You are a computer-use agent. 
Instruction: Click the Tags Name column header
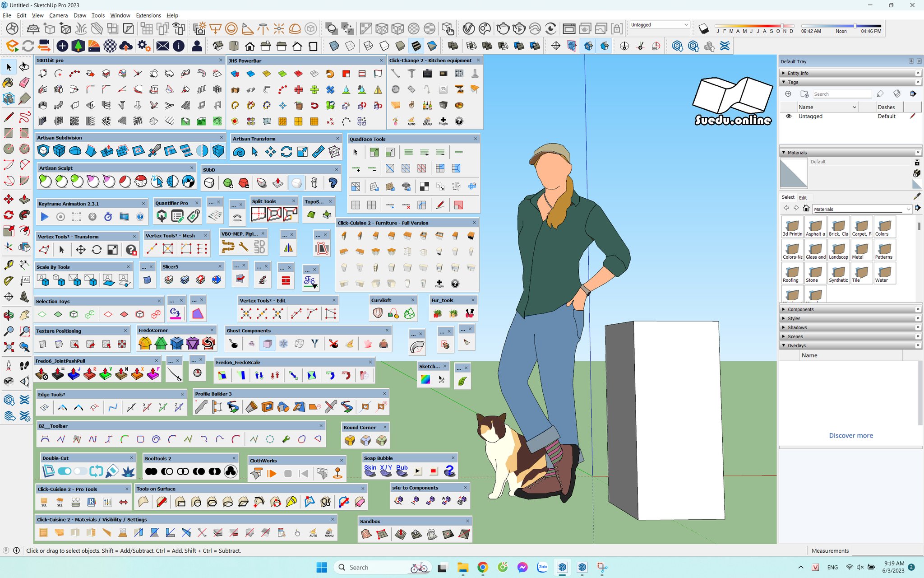[x=827, y=107]
